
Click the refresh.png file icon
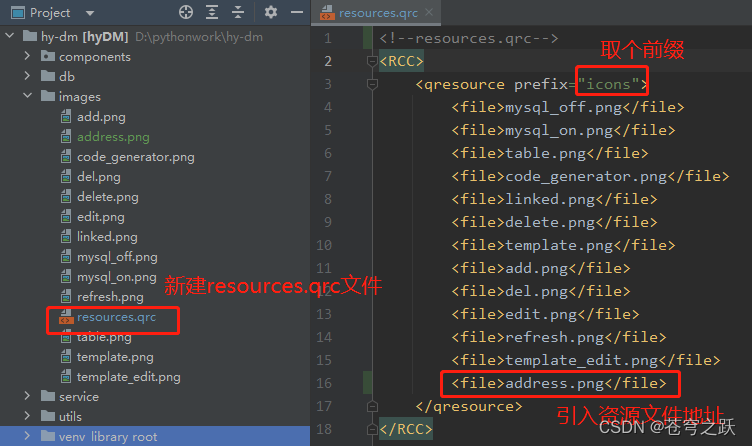[66, 297]
